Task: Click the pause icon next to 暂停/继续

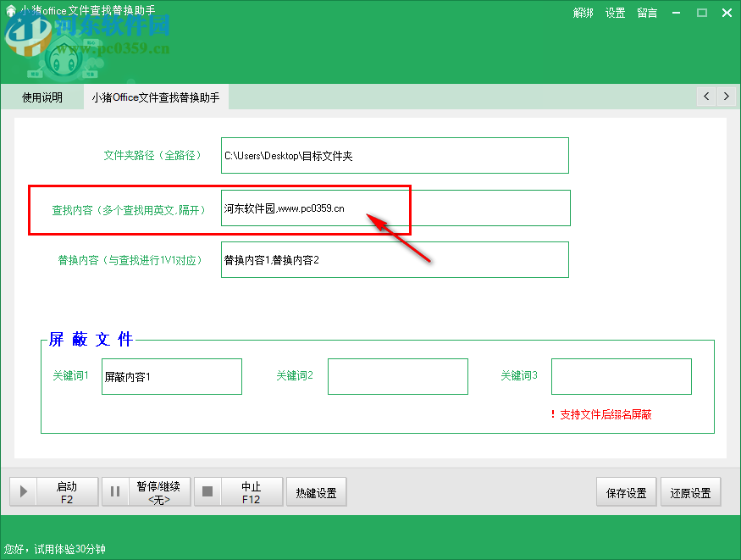Action: (115, 491)
